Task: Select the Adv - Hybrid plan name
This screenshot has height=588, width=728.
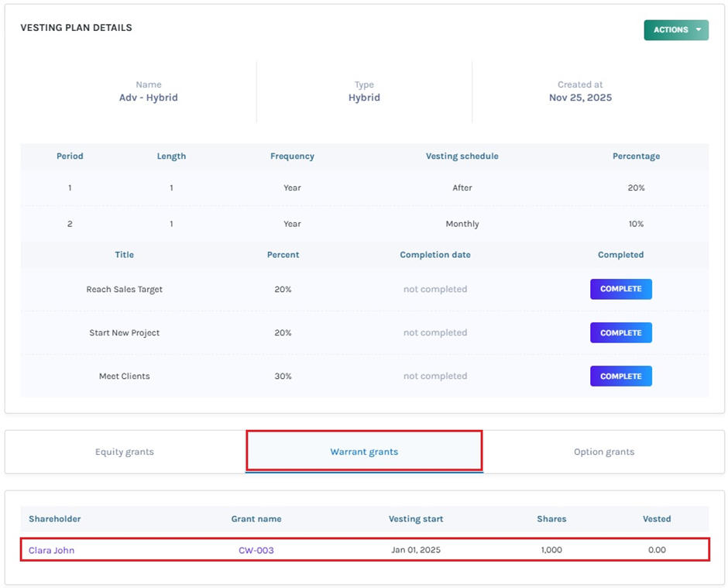Action: coord(149,98)
